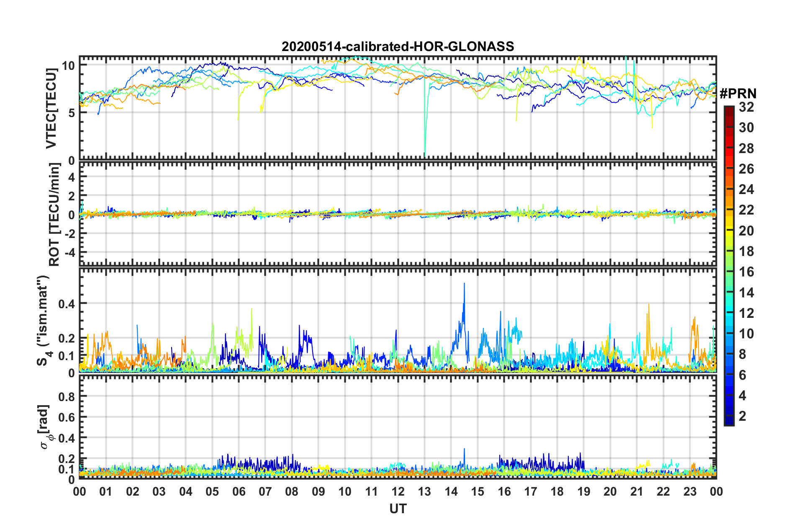The height and width of the screenshot is (532, 796).
Task: Click UT axis tick label "17"
Action: [x=531, y=491]
